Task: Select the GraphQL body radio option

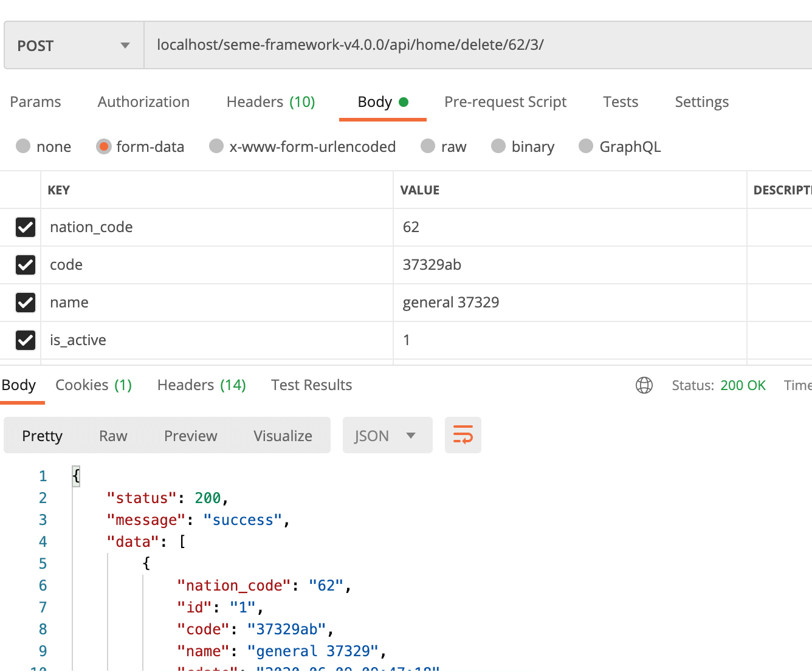Action: 586,146
